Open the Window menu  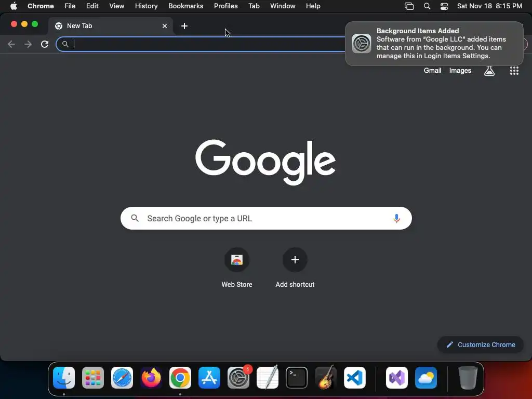pyautogui.click(x=283, y=6)
